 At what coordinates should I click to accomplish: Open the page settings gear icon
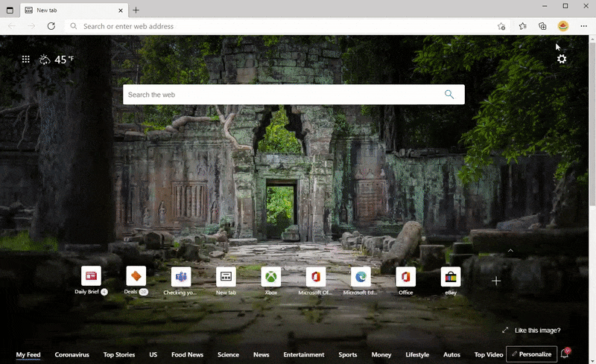tap(562, 59)
